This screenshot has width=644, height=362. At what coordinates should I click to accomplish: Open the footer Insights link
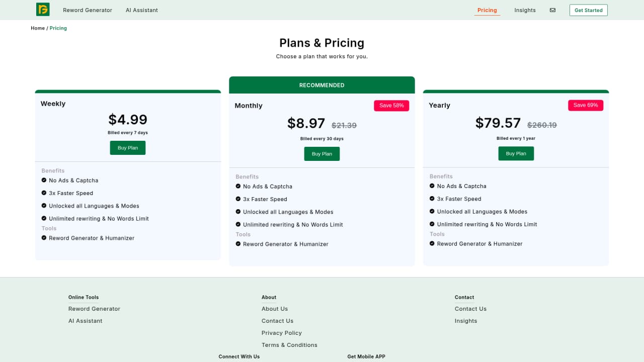tap(466, 321)
